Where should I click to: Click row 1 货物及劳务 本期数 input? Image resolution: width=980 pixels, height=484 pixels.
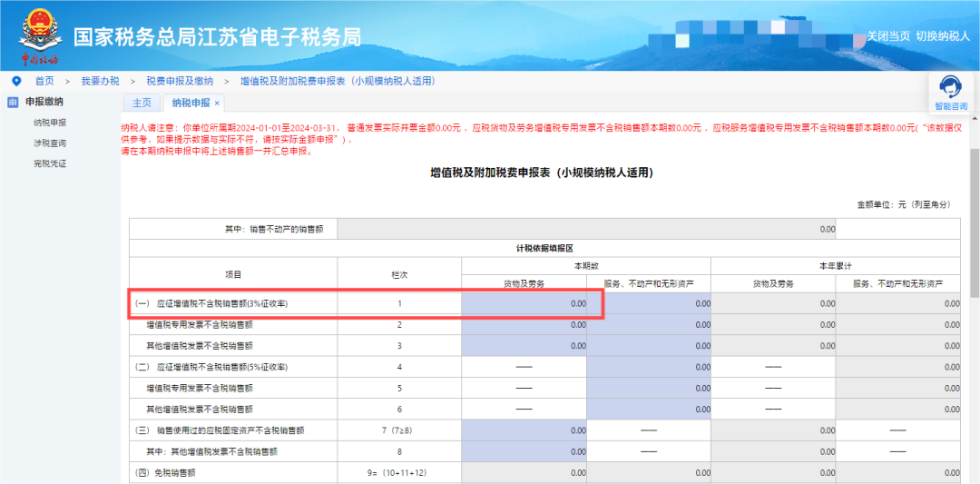[524, 303]
